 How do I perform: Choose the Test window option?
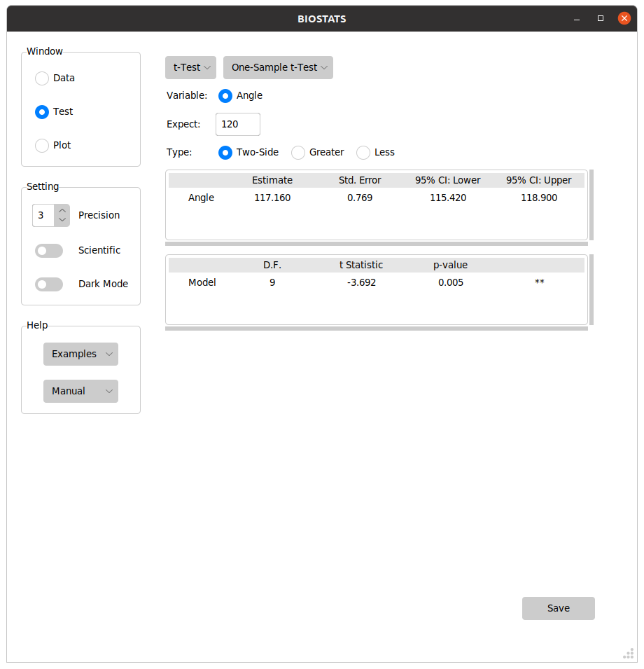point(42,112)
